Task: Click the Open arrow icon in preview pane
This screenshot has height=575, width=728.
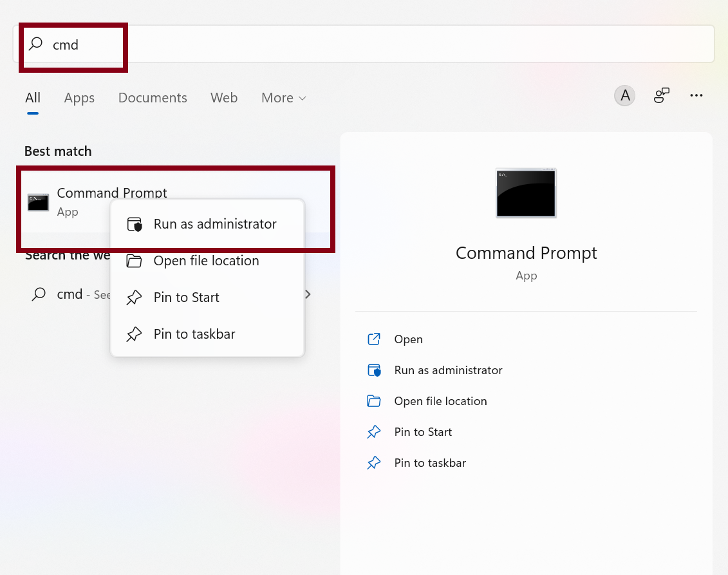Action: pos(374,339)
